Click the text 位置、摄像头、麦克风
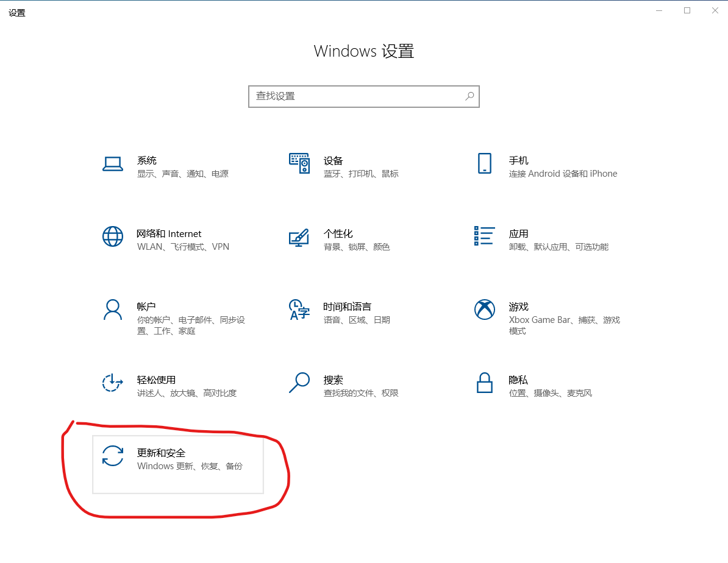Screen dimensions: 728x563 coord(551,393)
